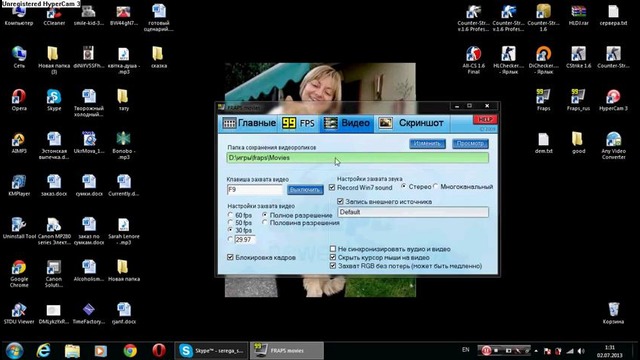Toggle Скрыть курсор мыши на видео checkbox
This screenshot has height=360, width=640.
click(x=333, y=258)
